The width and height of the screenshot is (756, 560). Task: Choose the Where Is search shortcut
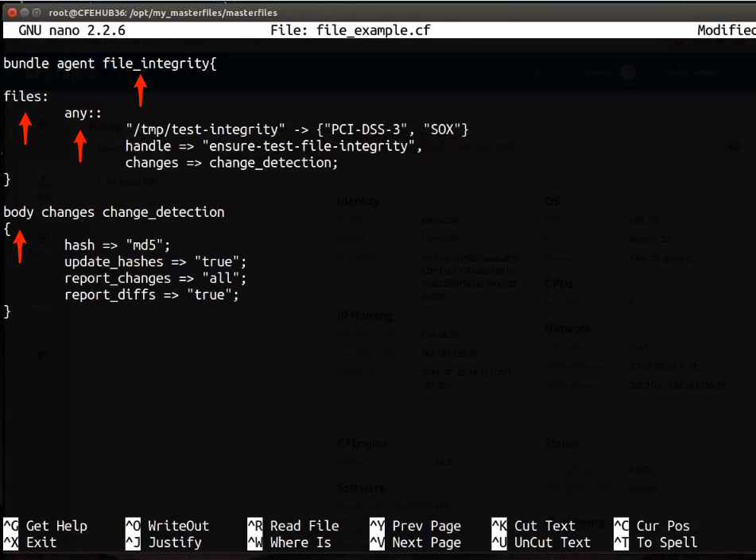pyautogui.click(x=300, y=543)
